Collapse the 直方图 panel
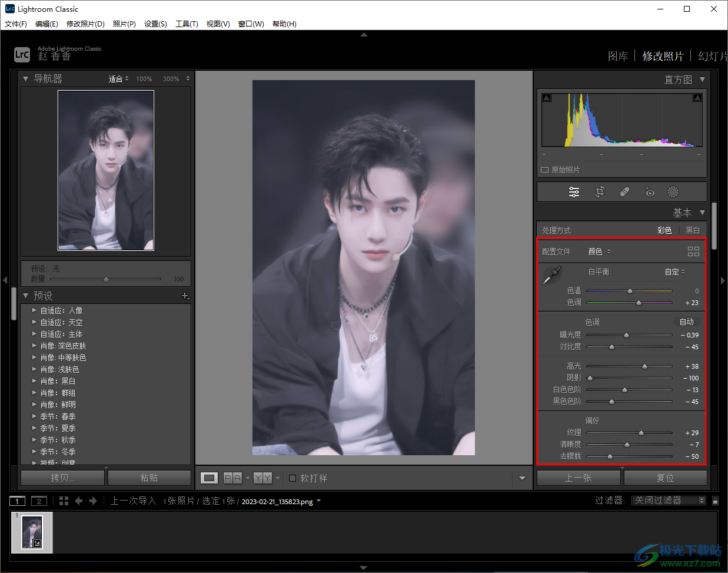The width and height of the screenshot is (728, 573). coord(702,80)
